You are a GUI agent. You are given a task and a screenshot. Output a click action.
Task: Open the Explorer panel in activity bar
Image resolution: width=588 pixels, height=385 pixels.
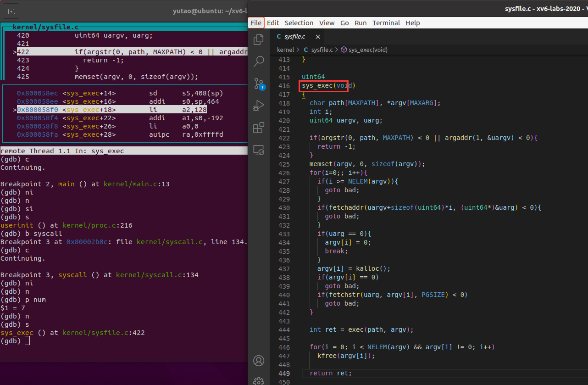click(x=259, y=39)
